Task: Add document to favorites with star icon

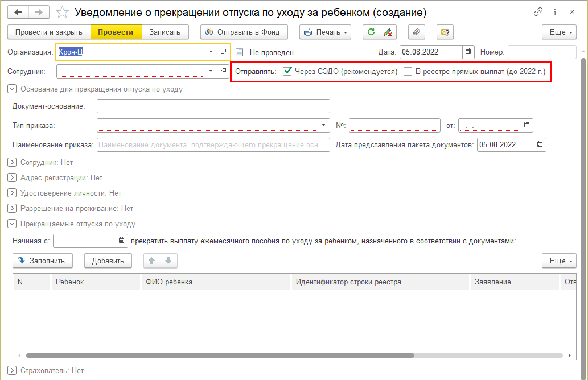Action: click(x=64, y=12)
